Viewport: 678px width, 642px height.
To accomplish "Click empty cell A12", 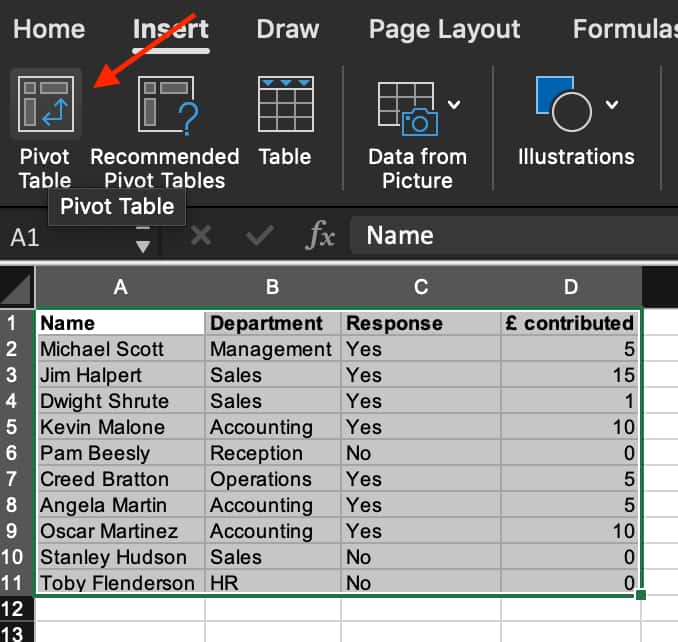I will [x=120, y=609].
